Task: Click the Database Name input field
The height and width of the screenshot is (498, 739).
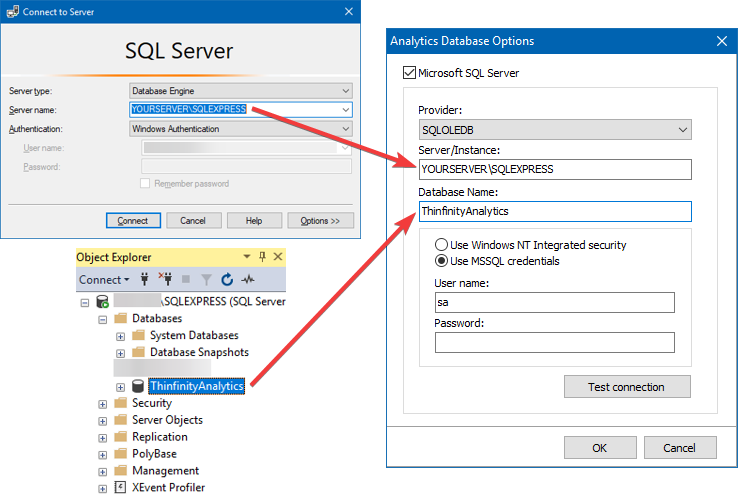Action: (x=555, y=211)
